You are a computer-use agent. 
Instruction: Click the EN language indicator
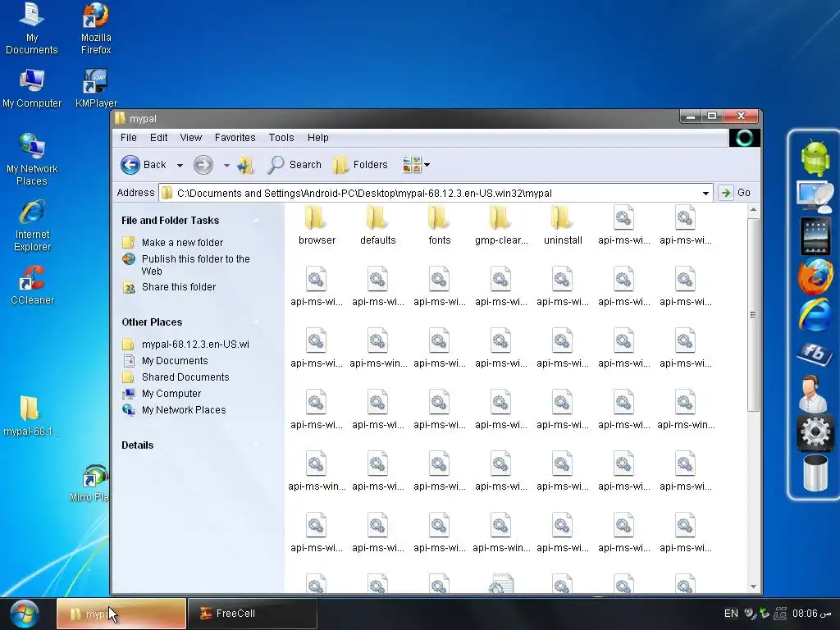click(x=731, y=614)
